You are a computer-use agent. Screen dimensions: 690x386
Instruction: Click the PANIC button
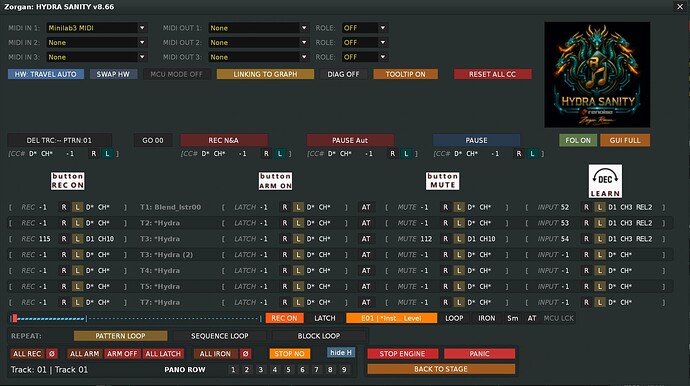point(479,353)
